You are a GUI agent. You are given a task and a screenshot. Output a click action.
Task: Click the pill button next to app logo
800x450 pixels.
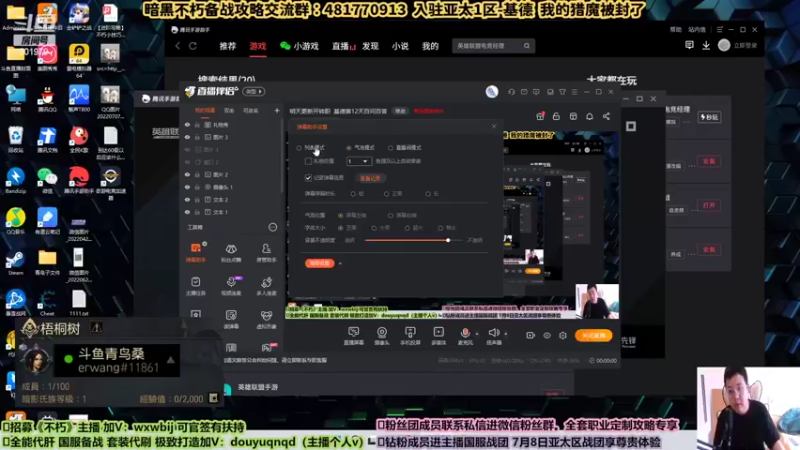pos(254,91)
